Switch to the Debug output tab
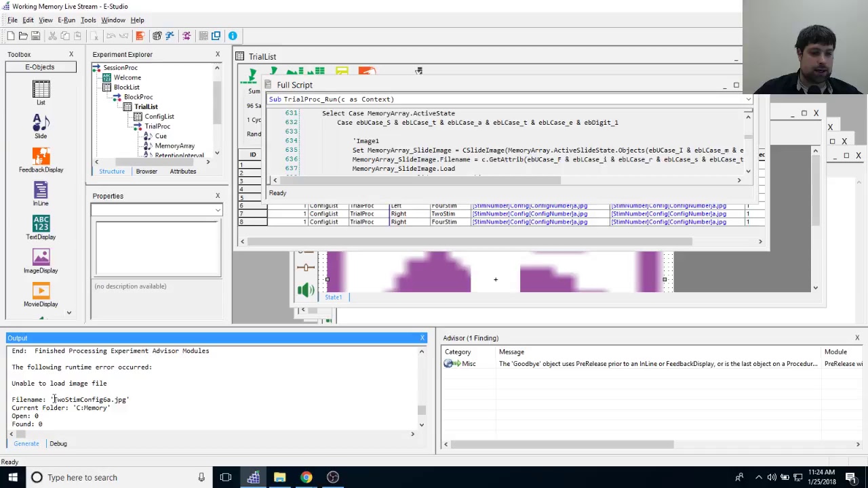The height and width of the screenshot is (488, 868). click(x=58, y=444)
